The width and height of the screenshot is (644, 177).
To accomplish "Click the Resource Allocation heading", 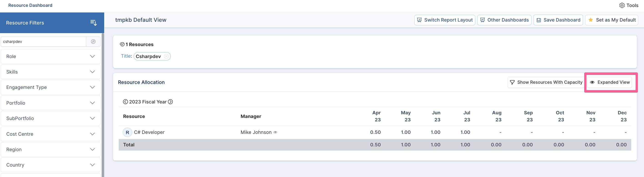I will pyautogui.click(x=141, y=82).
